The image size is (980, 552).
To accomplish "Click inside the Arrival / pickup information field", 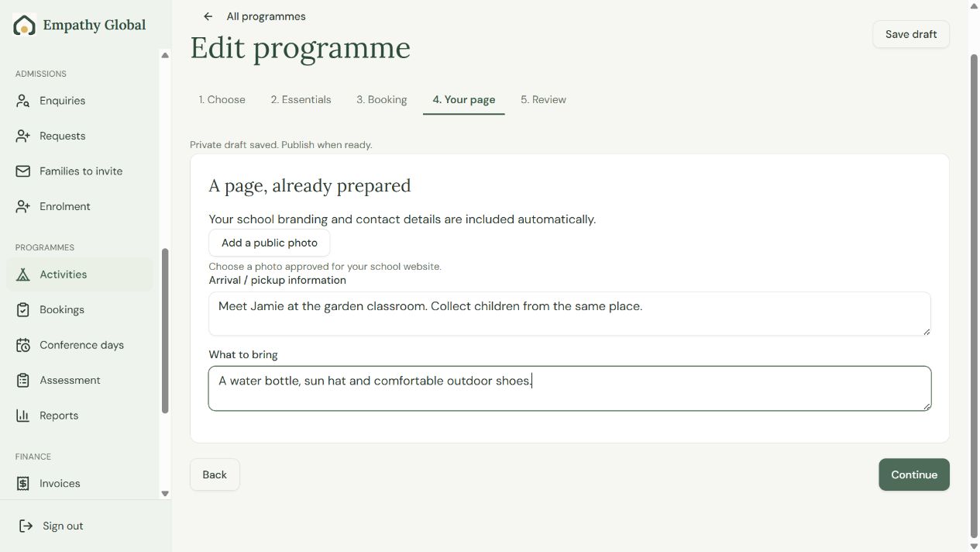I will click(x=569, y=314).
